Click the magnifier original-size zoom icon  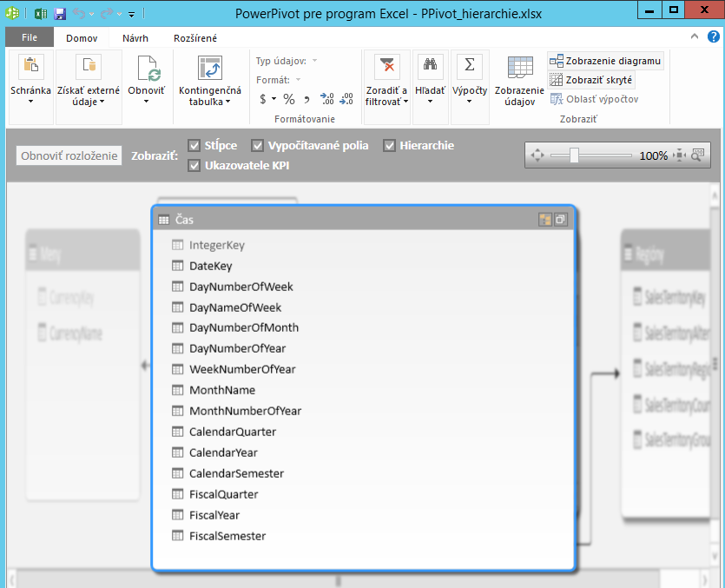point(697,155)
